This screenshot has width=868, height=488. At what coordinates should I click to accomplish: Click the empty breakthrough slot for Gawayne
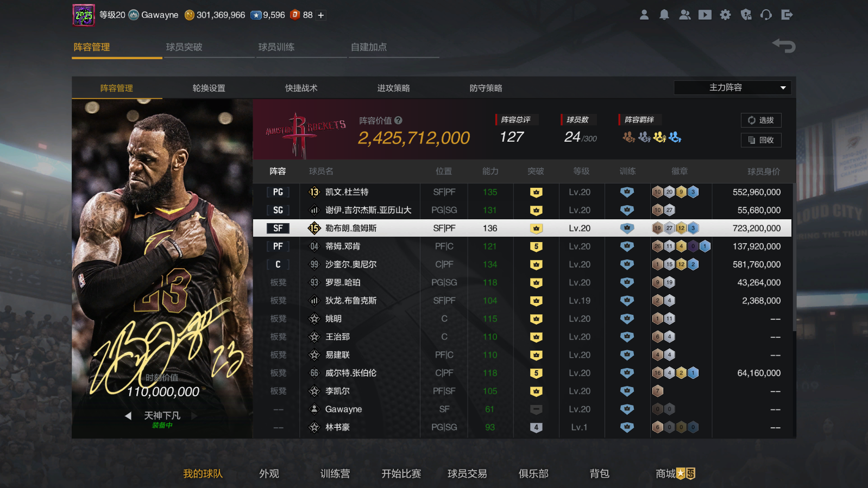pyautogui.click(x=536, y=409)
